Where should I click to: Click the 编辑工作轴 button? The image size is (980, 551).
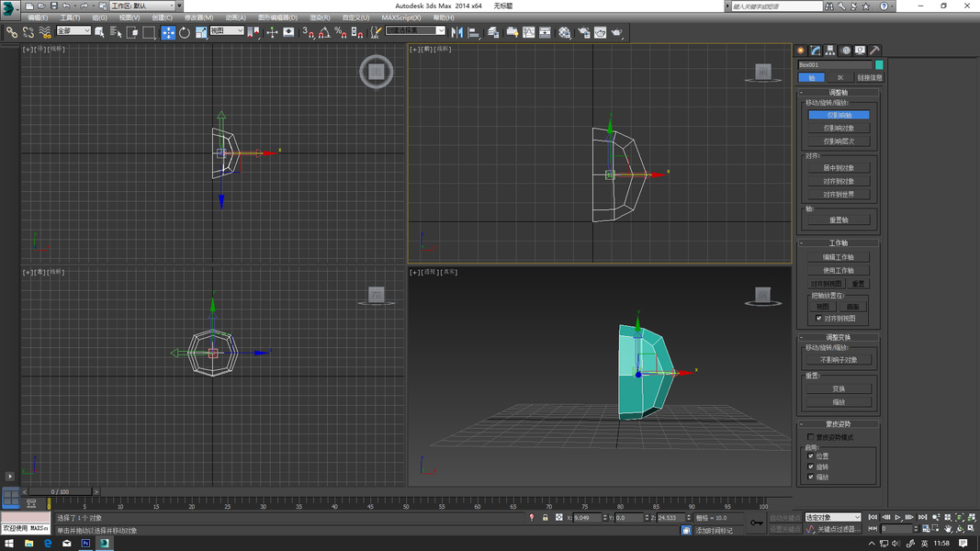coord(839,257)
